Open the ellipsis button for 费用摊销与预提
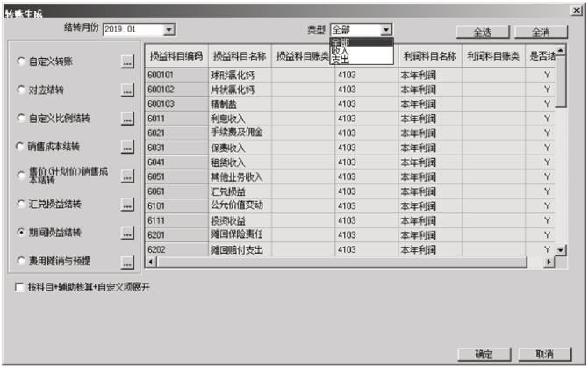This screenshot has height=367, width=588. tap(127, 263)
